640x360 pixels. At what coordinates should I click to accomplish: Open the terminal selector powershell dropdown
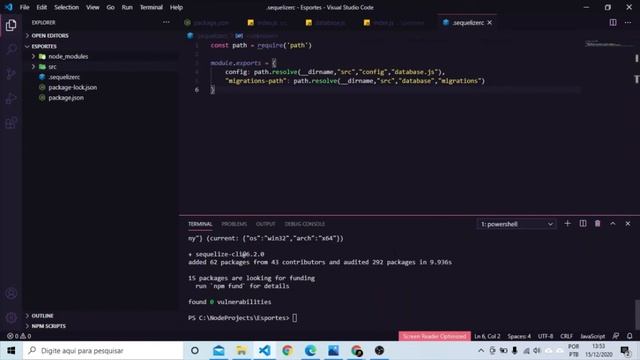[x=516, y=224]
